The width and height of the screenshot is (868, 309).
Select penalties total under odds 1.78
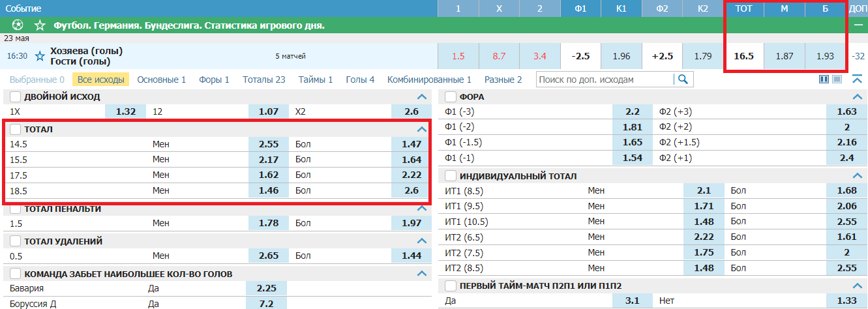click(x=269, y=224)
